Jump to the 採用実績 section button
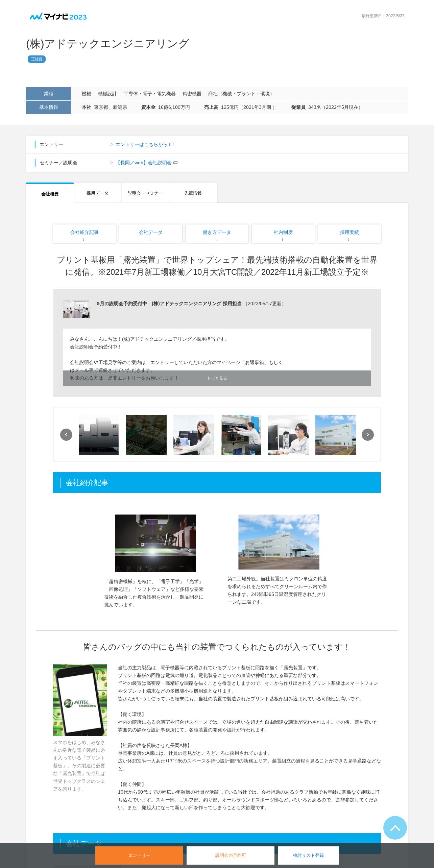The width and height of the screenshot is (434, 868). pyautogui.click(x=349, y=234)
